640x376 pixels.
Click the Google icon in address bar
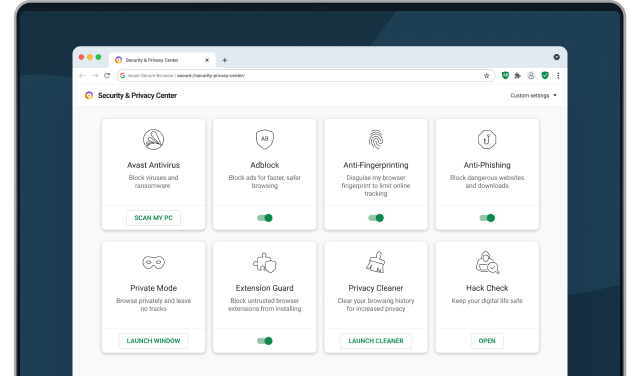point(122,76)
